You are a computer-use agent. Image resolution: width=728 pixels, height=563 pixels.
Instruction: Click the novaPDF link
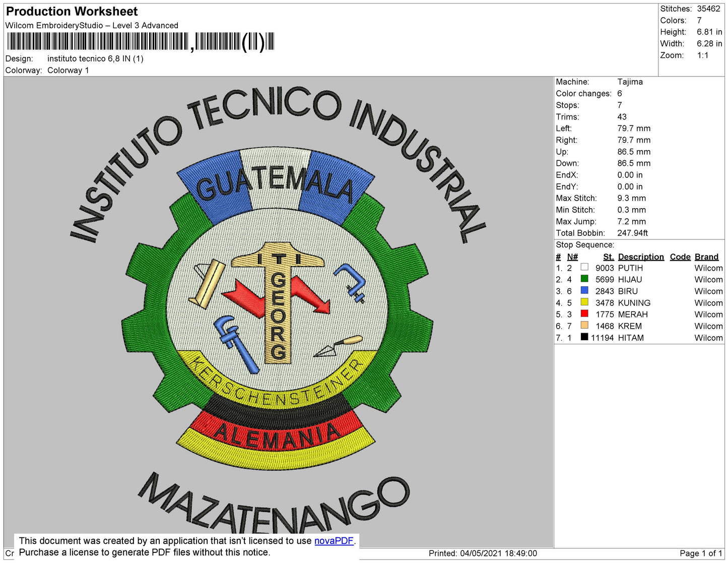(x=334, y=541)
